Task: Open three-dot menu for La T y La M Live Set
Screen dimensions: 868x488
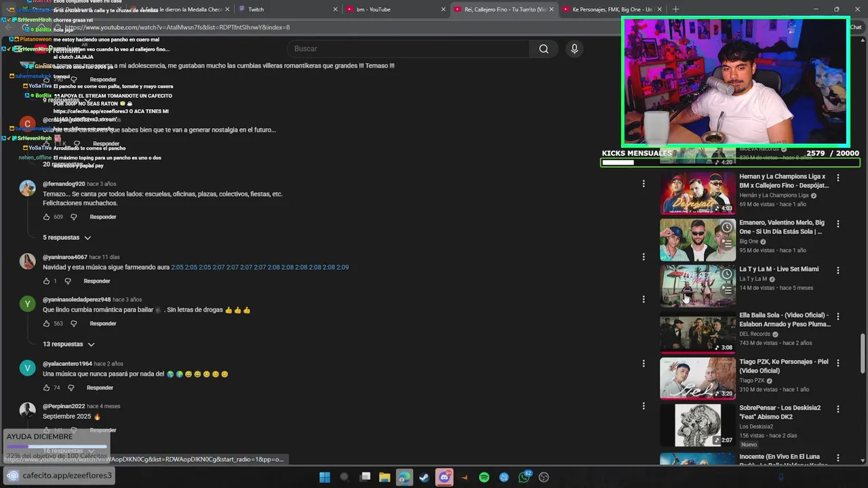Action: point(838,270)
